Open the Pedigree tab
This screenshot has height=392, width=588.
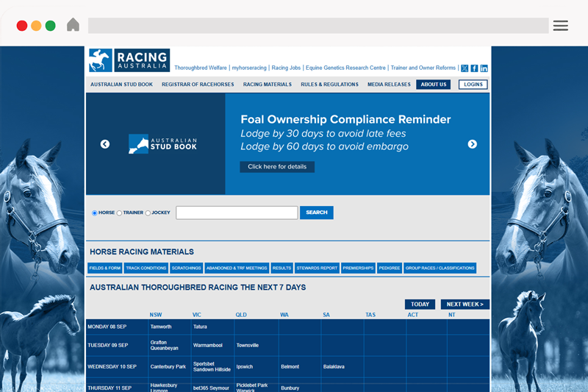[390, 268]
